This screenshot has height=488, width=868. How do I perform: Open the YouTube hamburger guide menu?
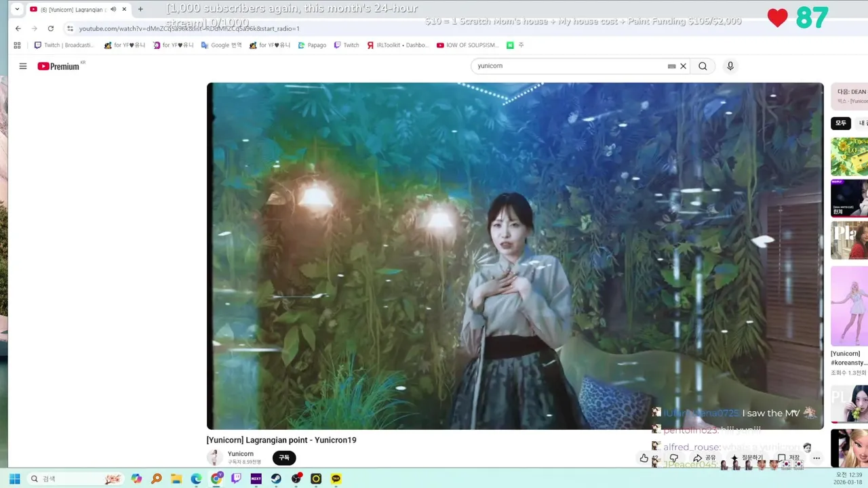pyautogui.click(x=23, y=66)
